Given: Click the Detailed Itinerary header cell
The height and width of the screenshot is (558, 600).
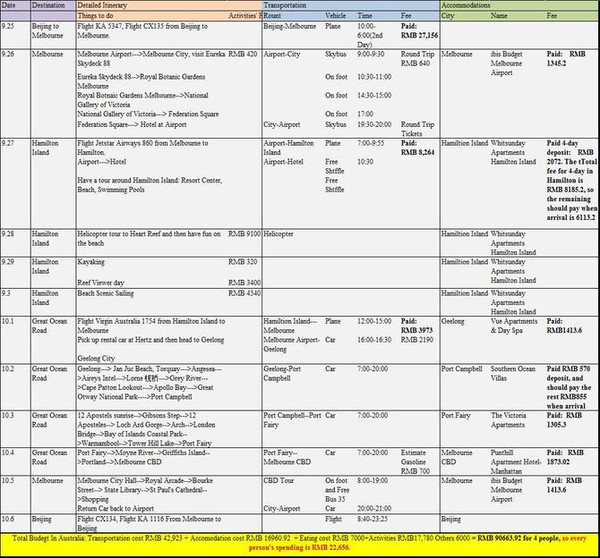Looking at the screenshot, I should 109,6.
